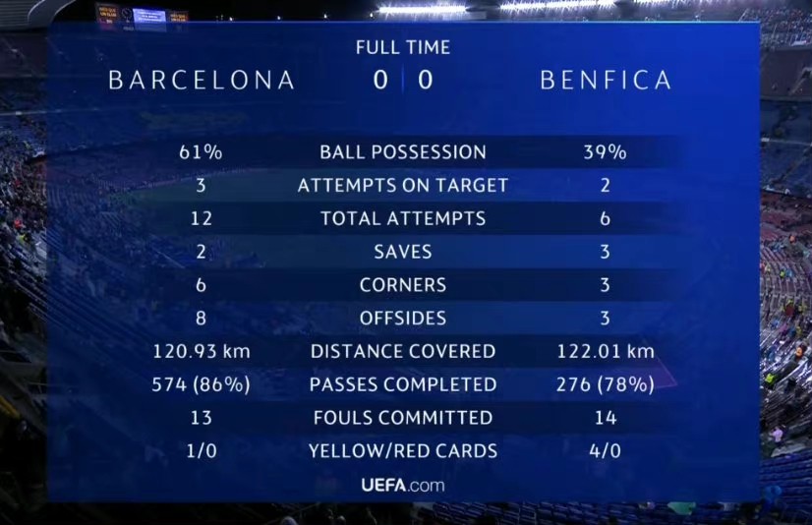This screenshot has height=525, width=812.
Task: Click the FULL TIME heading
Action: [403, 47]
